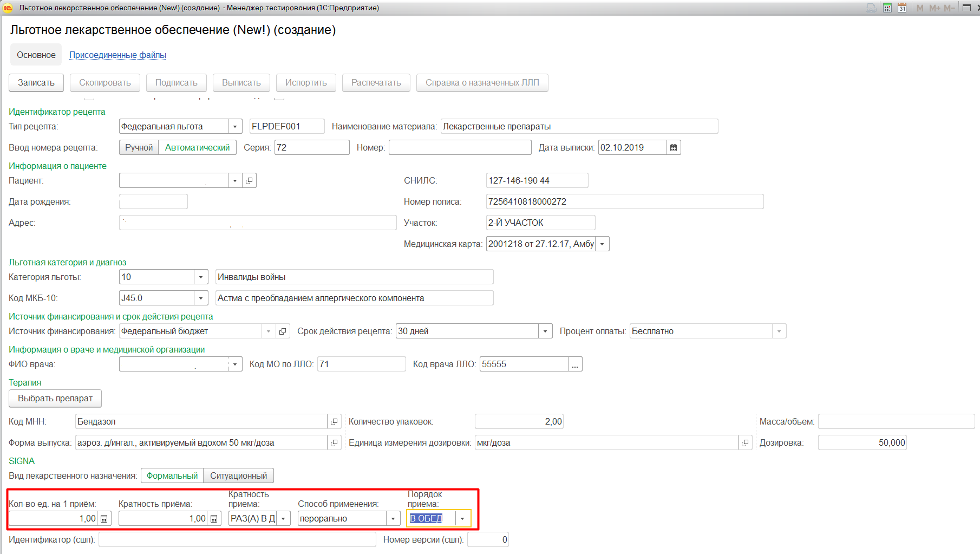980x554 pixels.
Task: Expand the Способ применения dropdown
Action: 394,518
